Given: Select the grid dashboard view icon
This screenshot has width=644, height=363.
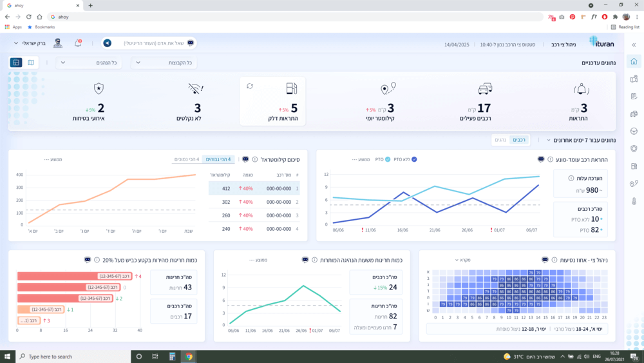Looking at the screenshot, I should click(x=16, y=63).
